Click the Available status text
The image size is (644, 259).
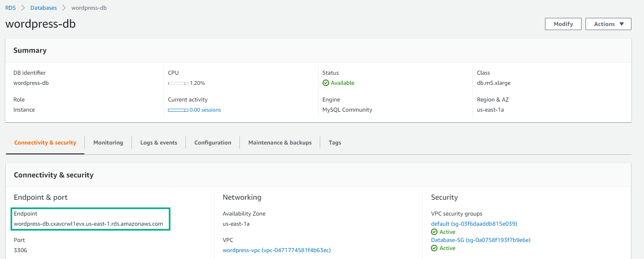(x=342, y=83)
